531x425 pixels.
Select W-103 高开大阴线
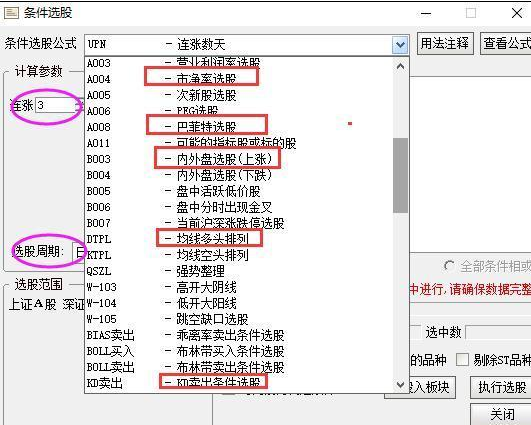pos(239,287)
